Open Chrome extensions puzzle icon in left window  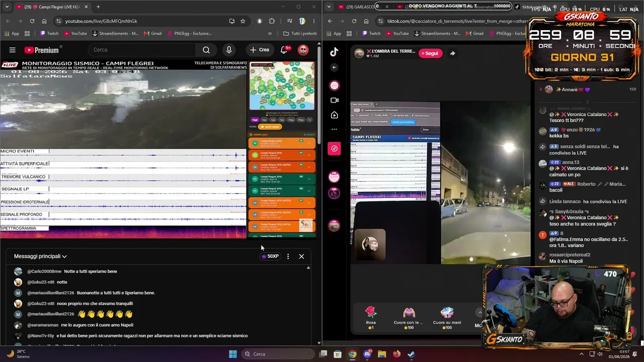pyautogui.click(x=272, y=21)
